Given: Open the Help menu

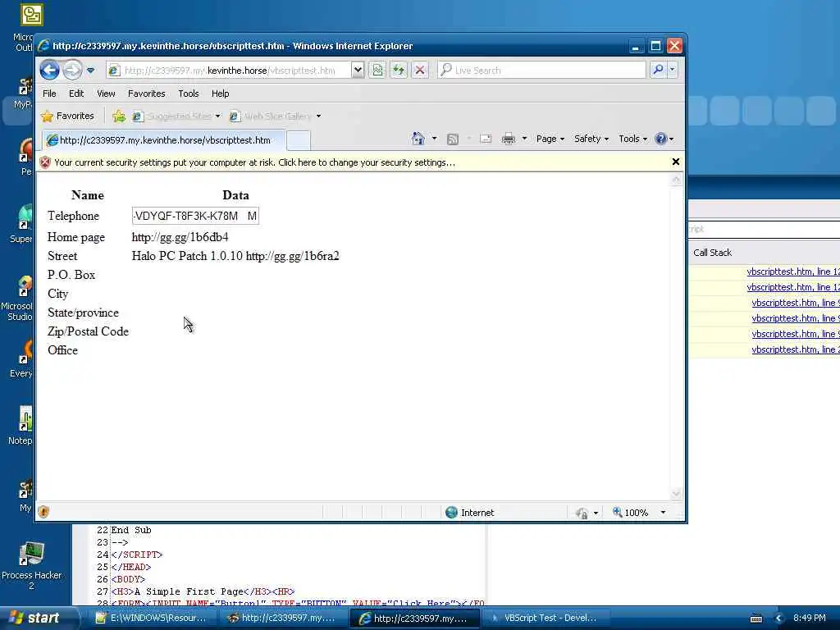Looking at the screenshot, I should coord(220,94).
